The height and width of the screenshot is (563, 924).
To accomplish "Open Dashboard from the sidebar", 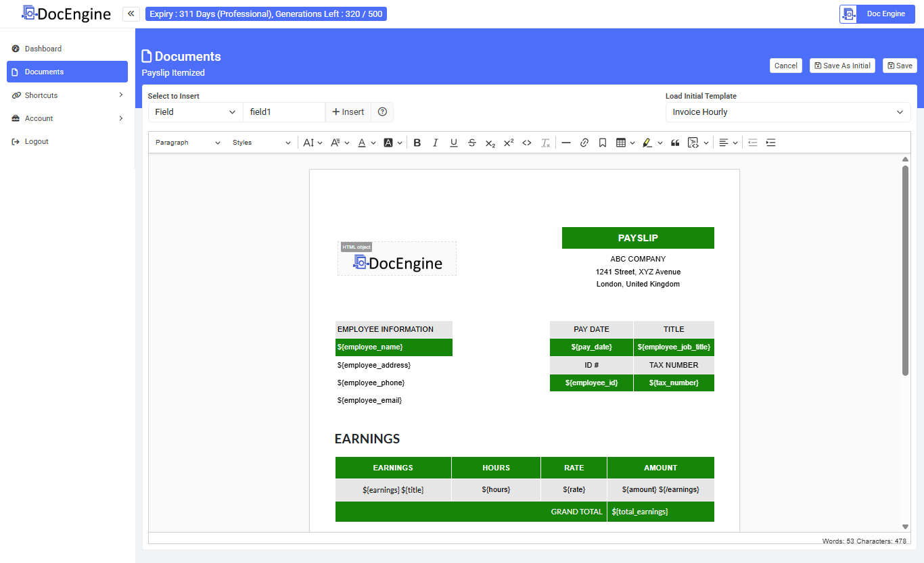I will coord(43,49).
